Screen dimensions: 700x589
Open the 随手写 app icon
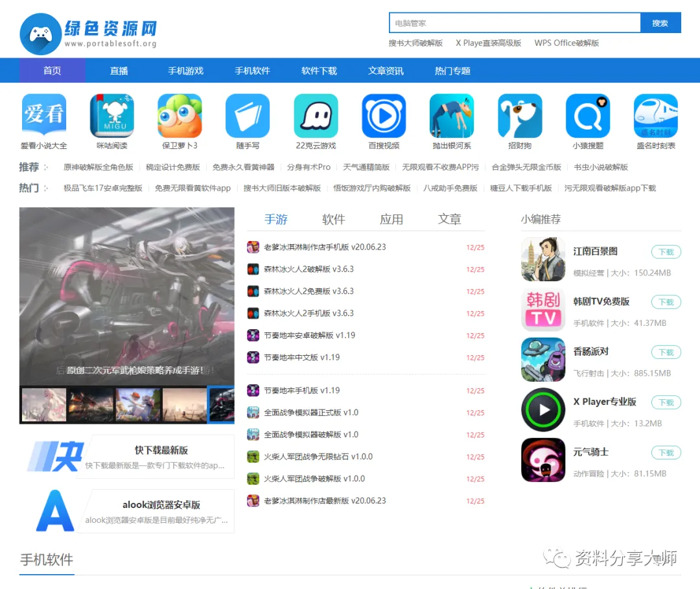(x=248, y=115)
